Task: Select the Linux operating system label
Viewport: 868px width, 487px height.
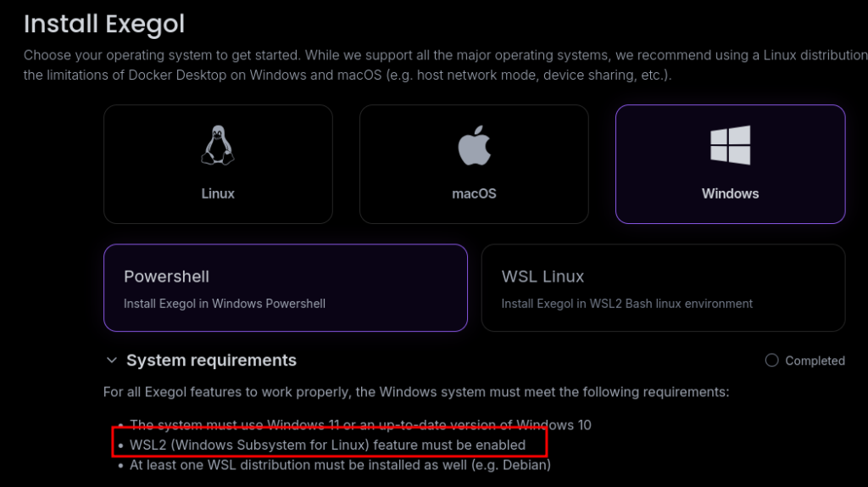Action: (218, 193)
